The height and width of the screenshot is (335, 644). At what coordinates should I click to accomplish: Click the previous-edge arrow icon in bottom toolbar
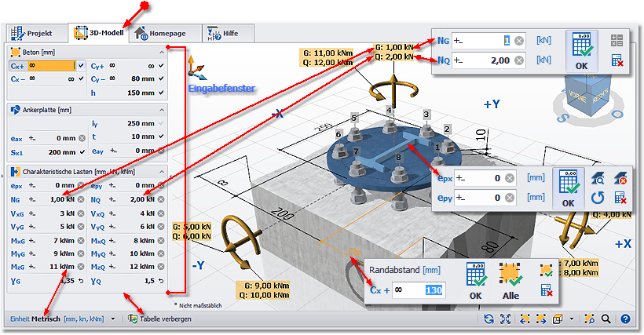click(x=525, y=319)
